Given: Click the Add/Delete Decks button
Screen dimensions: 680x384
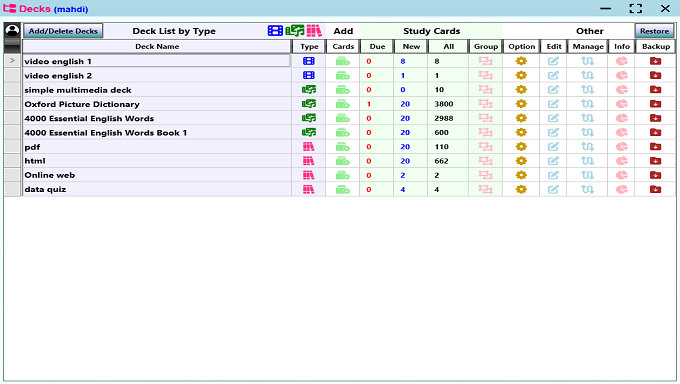Looking at the screenshot, I should click(63, 31).
